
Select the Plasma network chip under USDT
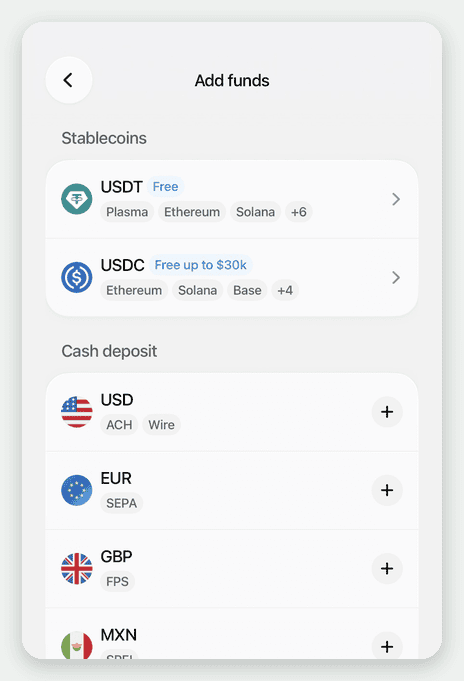click(x=127, y=212)
